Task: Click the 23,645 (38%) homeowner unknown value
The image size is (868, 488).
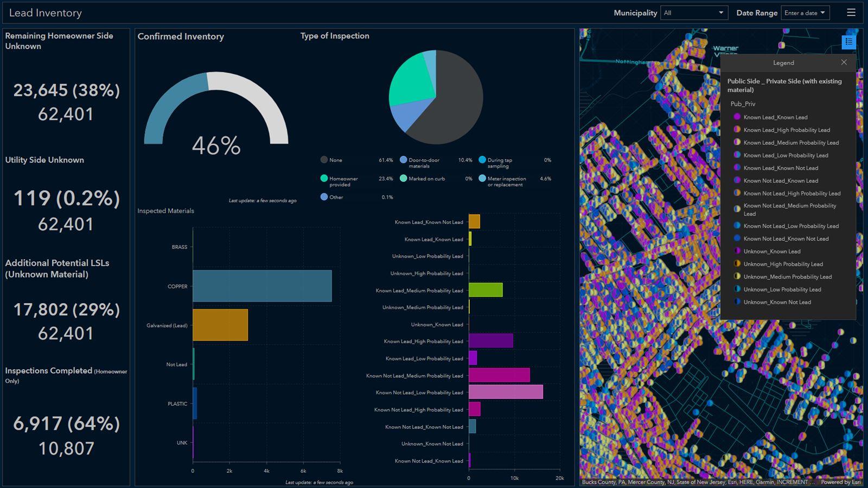Action: tap(66, 90)
